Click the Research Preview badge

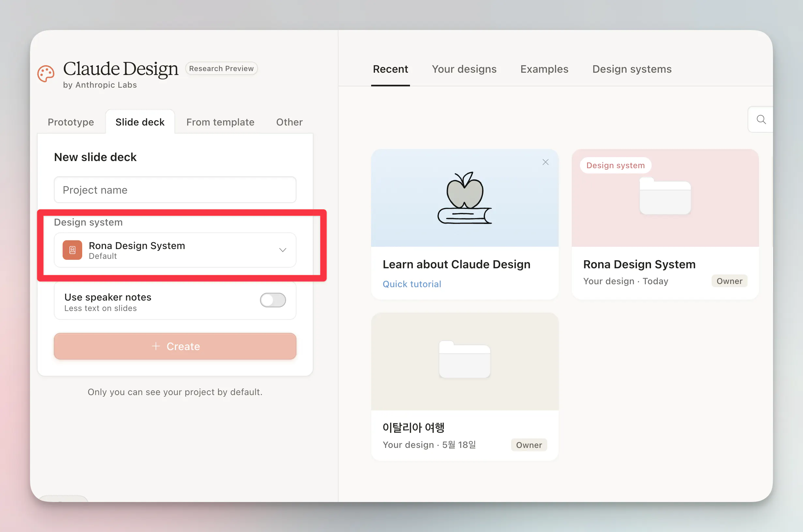point(221,68)
